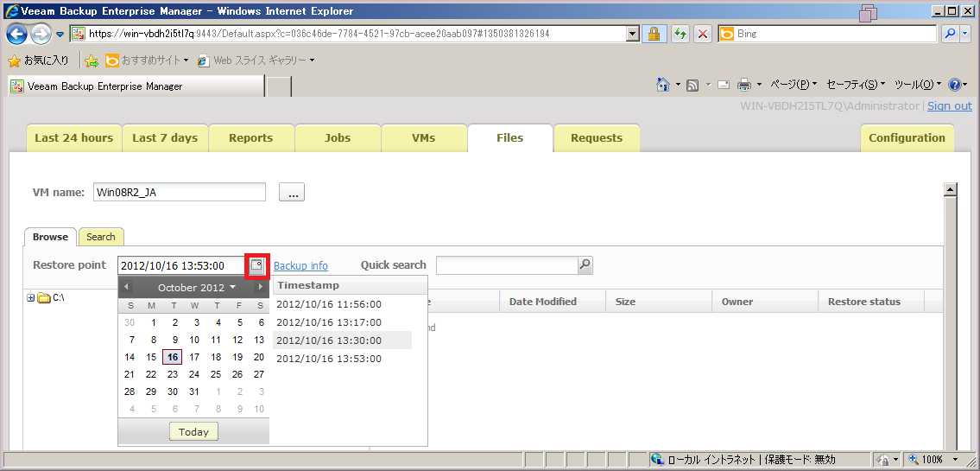Select the Browse sub-tab
This screenshot has height=471, width=980.
[51, 237]
